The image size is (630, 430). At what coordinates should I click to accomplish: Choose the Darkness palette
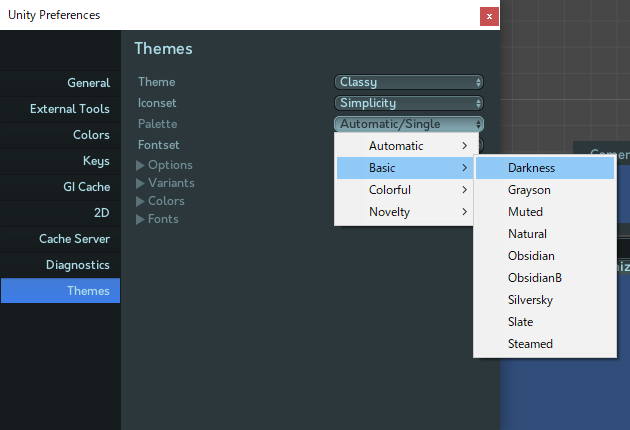pos(545,168)
